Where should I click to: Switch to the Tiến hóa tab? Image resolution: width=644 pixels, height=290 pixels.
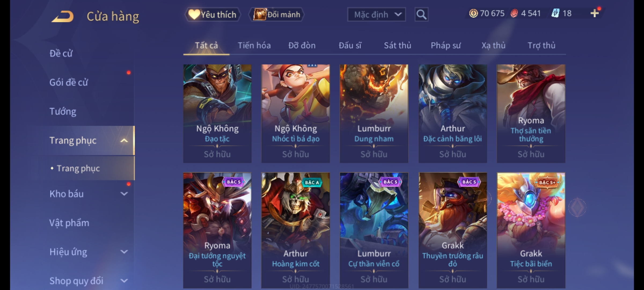tap(254, 45)
